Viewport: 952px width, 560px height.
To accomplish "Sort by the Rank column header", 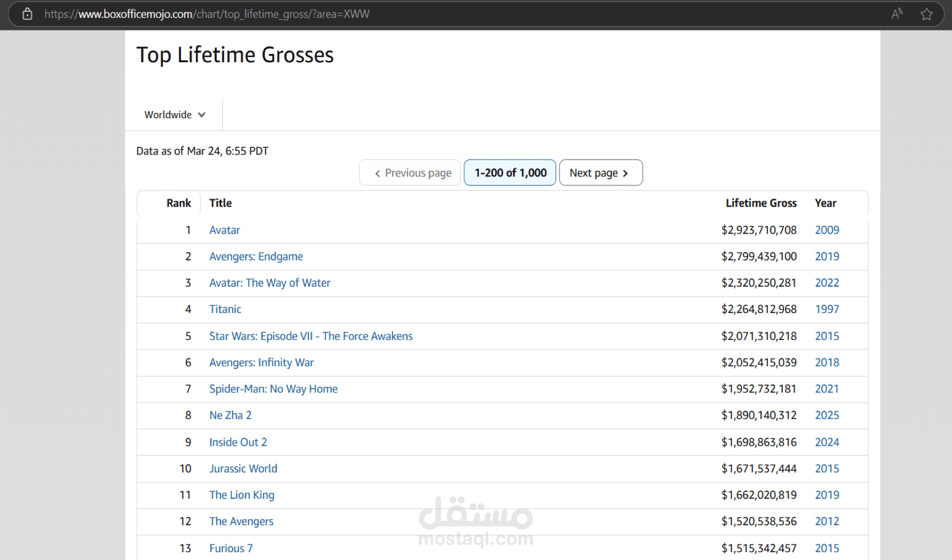I will pos(179,203).
